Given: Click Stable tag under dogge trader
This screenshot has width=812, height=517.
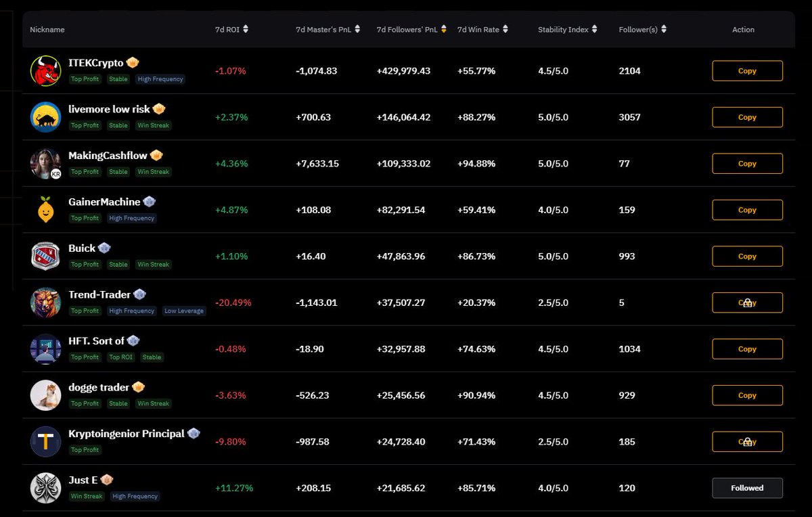Looking at the screenshot, I should point(118,403).
